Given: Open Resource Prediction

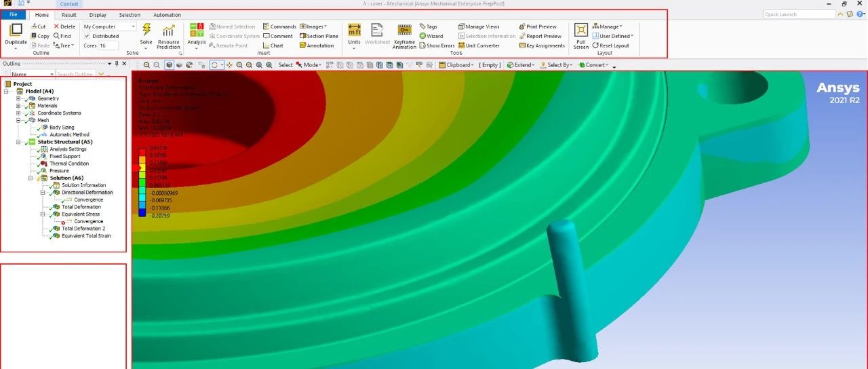Looking at the screenshot, I should point(168,36).
